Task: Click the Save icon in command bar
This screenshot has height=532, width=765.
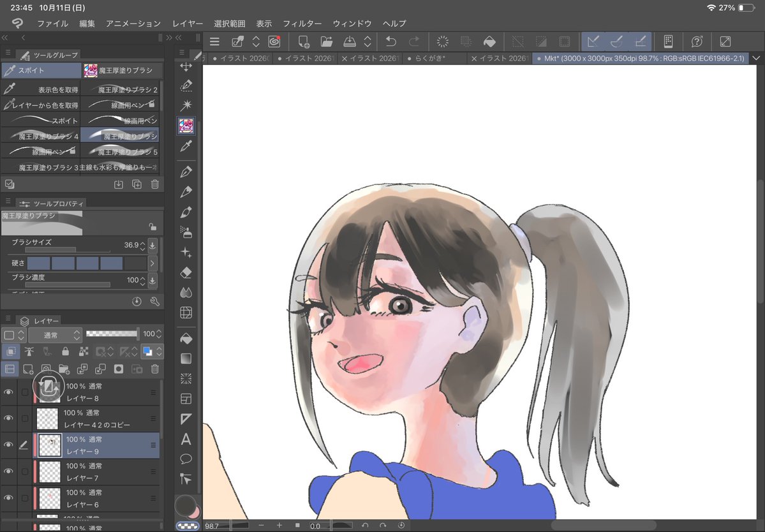Action: tap(350, 41)
